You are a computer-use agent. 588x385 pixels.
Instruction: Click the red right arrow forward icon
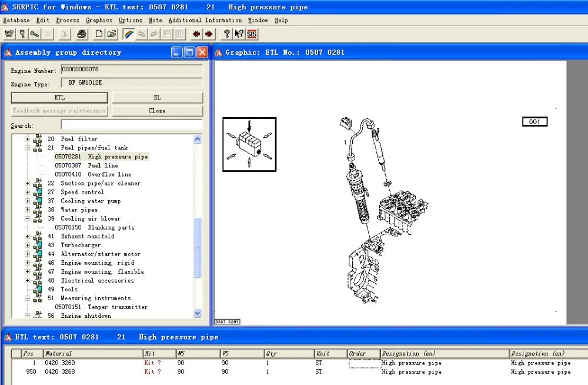[209, 34]
